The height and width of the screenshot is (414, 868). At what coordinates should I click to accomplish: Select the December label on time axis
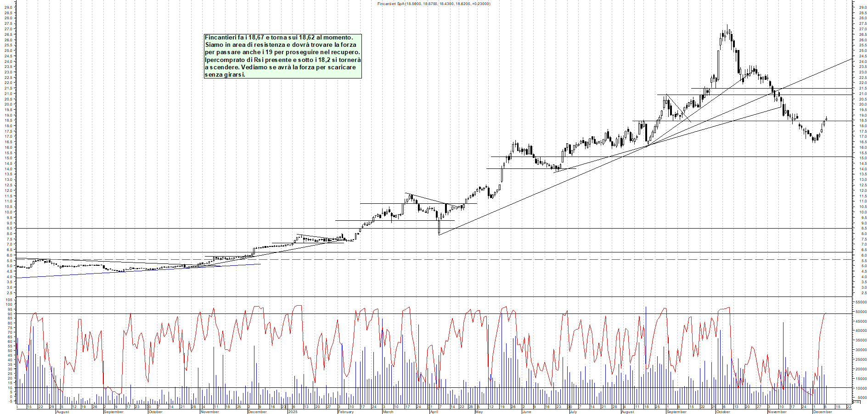tap(822, 412)
